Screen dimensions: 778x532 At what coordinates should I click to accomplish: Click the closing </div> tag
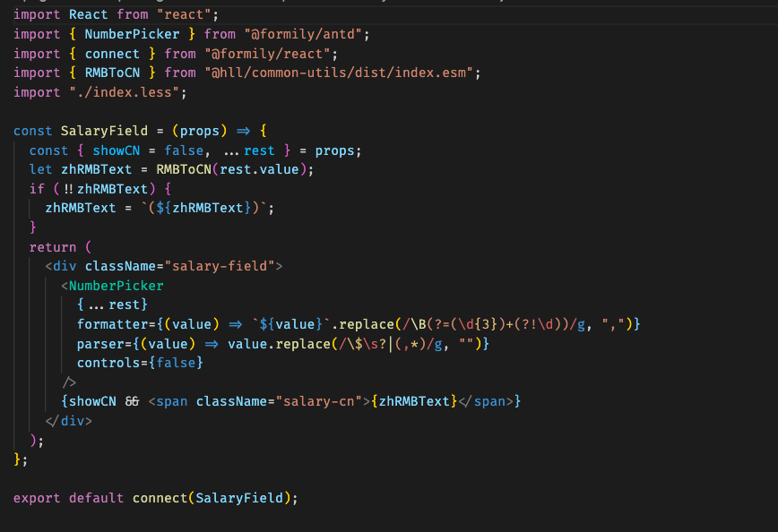68,421
